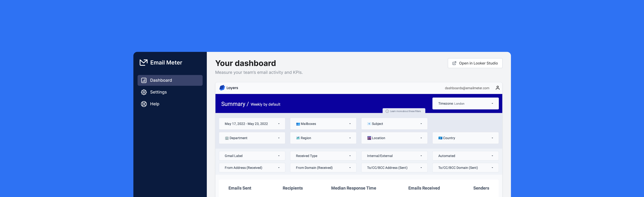Viewport: 644px width, 197px height.
Task: Open the Dashboard menu item
Action: [x=170, y=80]
